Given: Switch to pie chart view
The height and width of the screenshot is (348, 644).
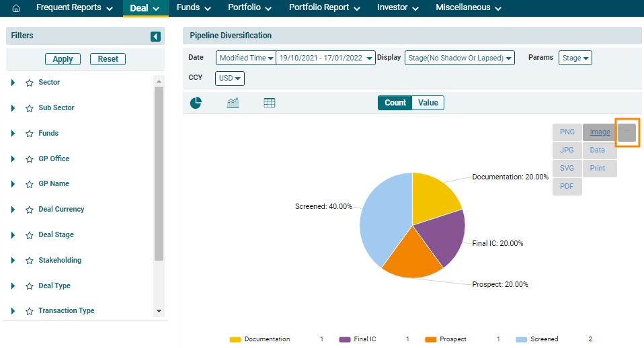Looking at the screenshot, I should (196, 103).
